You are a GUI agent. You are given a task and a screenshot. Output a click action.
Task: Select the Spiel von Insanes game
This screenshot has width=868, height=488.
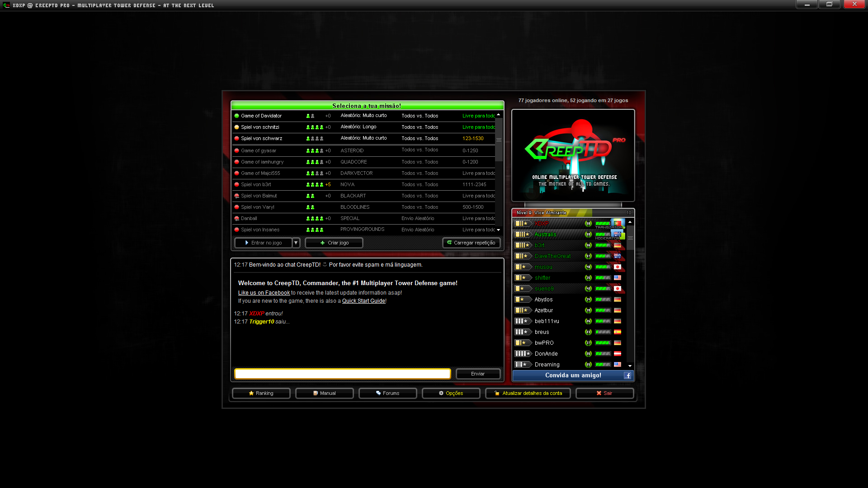point(364,230)
